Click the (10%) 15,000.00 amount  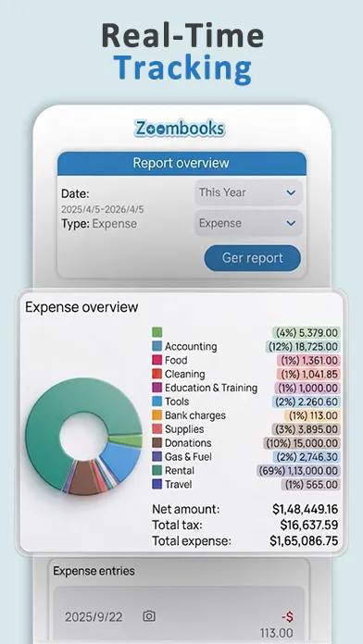302,442
